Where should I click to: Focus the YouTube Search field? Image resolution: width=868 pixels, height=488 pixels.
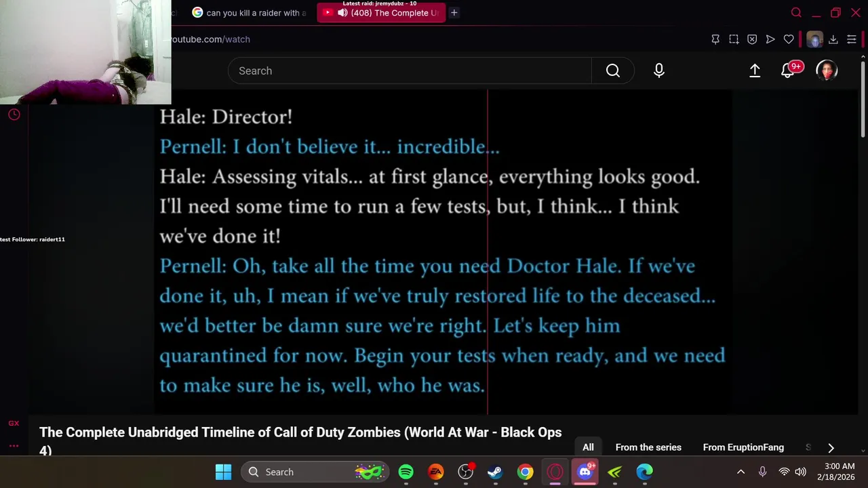tap(410, 70)
